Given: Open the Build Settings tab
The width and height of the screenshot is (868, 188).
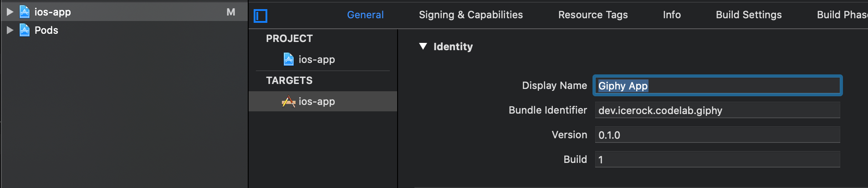Looking at the screenshot, I should click(x=749, y=15).
